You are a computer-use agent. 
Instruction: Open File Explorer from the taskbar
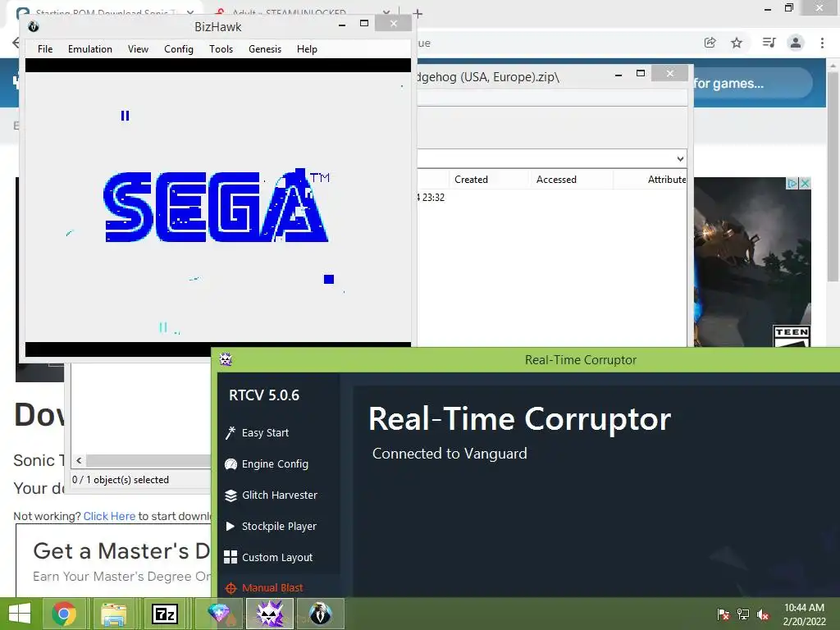(114, 614)
